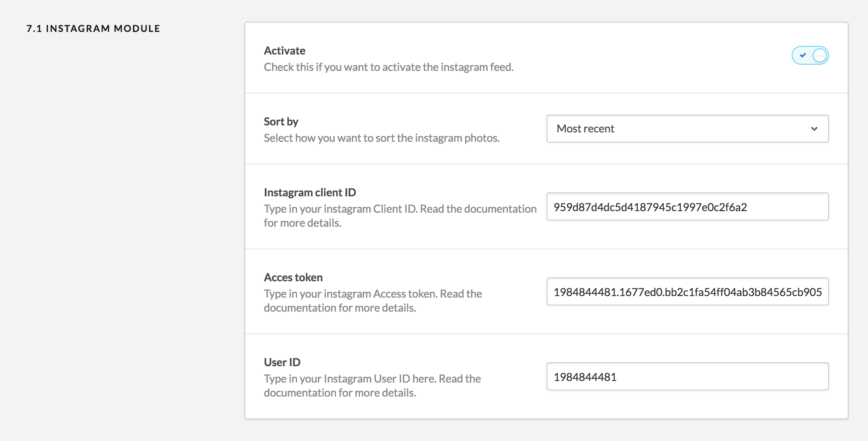This screenshot has width=868, height=441.
Task: Toggle the Activate instagram feed switch
Action: pos(810,55)
